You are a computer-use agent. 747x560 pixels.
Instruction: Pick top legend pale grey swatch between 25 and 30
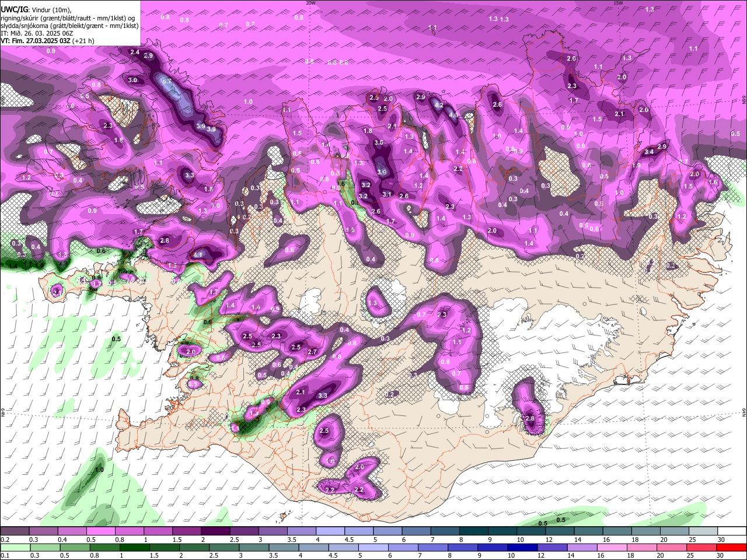click(704, 531)
